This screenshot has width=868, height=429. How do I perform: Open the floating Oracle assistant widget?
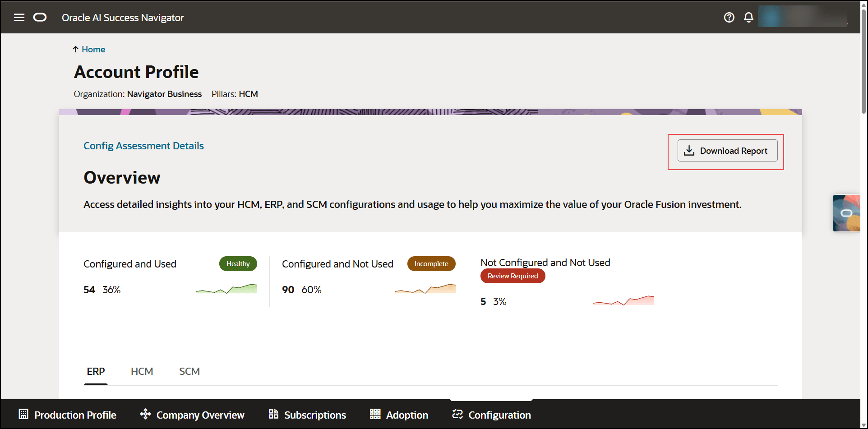tap(846, 213)
